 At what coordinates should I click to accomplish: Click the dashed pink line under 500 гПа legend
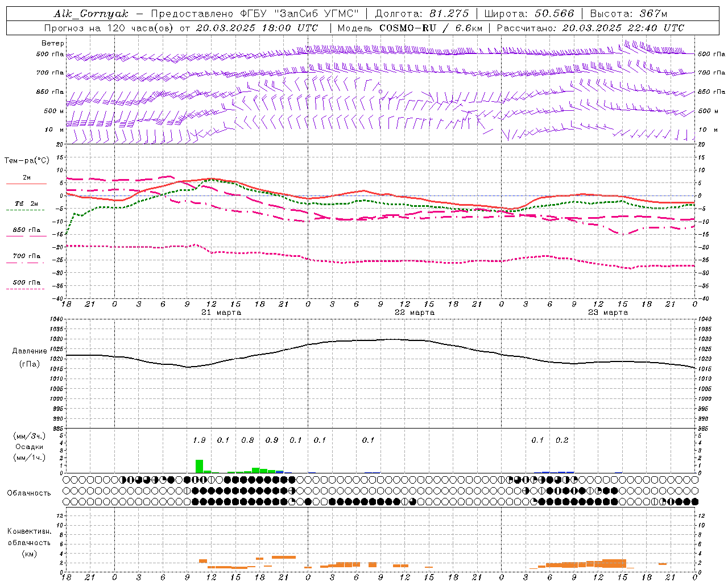coord(25,289)
